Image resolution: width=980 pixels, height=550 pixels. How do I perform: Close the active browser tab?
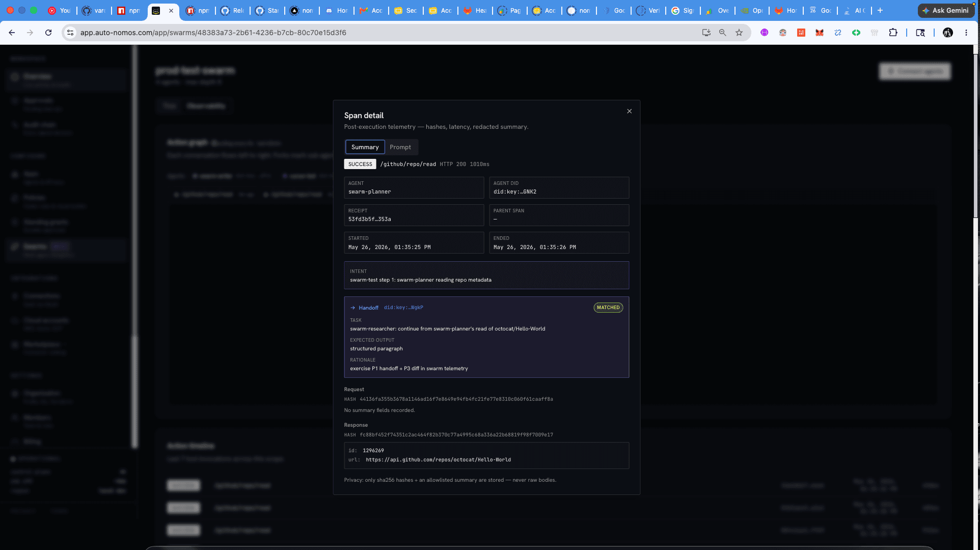171,10
